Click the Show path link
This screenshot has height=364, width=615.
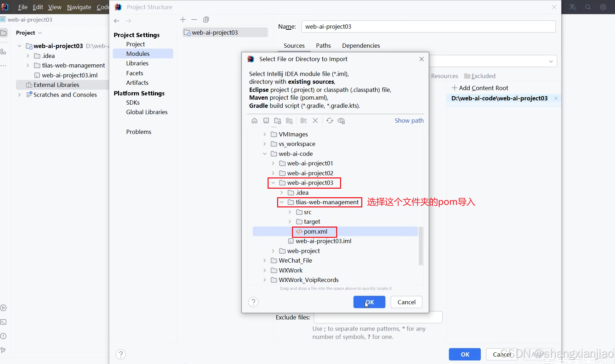409,121
